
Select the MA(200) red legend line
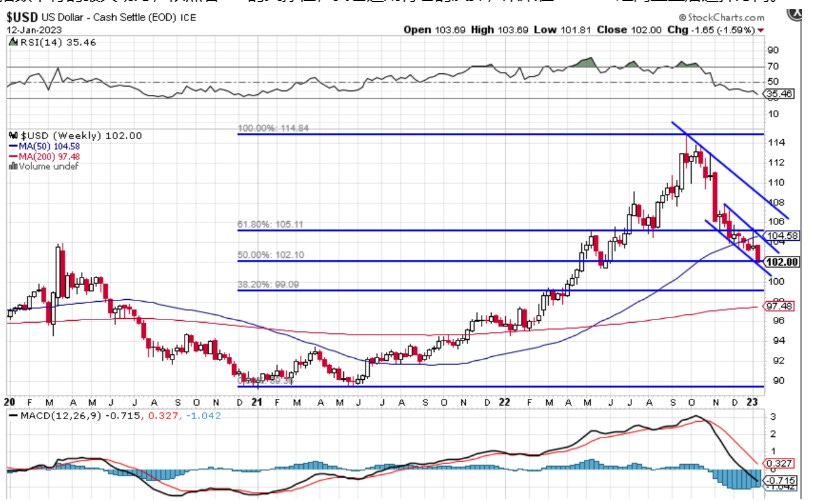[11, 155]
